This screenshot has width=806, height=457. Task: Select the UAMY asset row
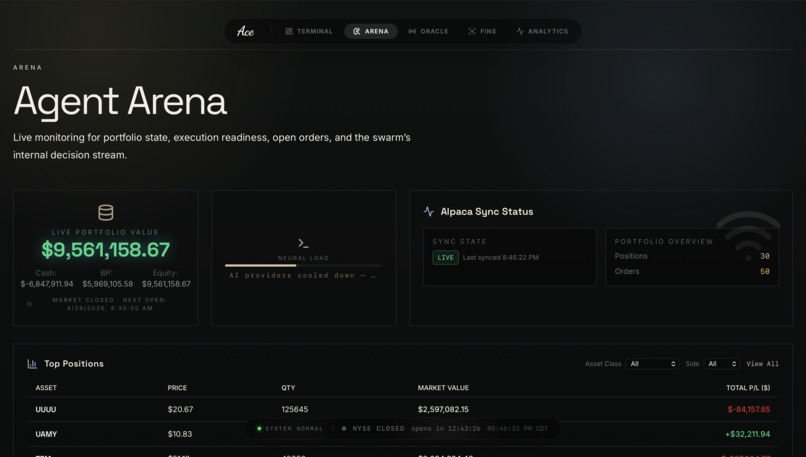(x=403, y=434)
